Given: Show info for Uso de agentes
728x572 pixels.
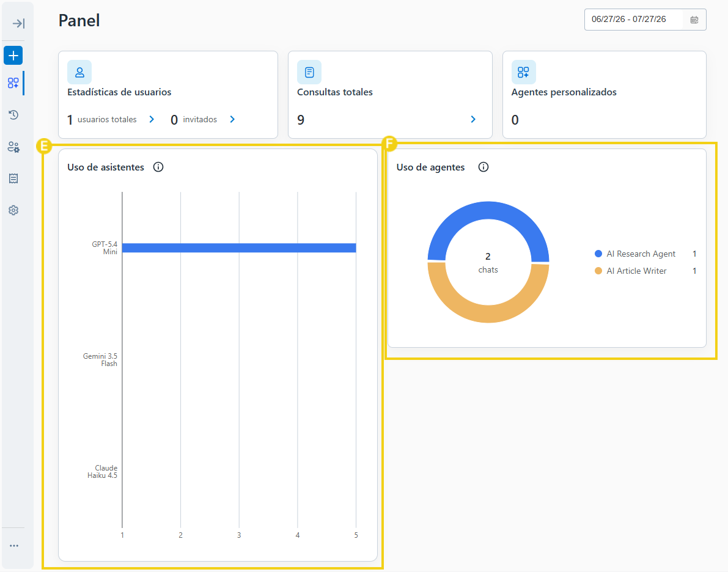Looking at the screenshot, I should (483, 167).
